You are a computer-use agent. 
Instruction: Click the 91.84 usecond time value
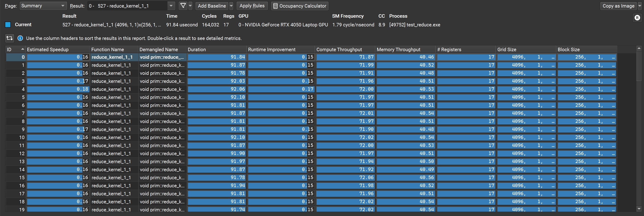tap(182, 25)
